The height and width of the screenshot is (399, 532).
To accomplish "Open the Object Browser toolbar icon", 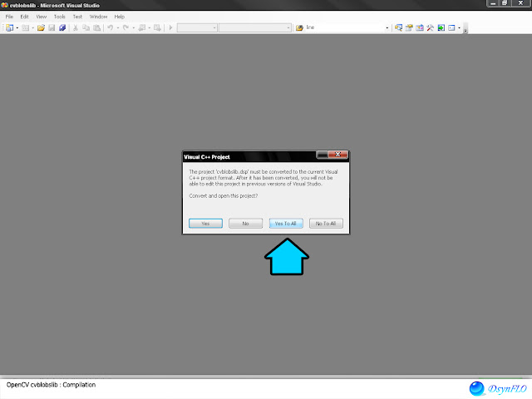I will 420,27.
